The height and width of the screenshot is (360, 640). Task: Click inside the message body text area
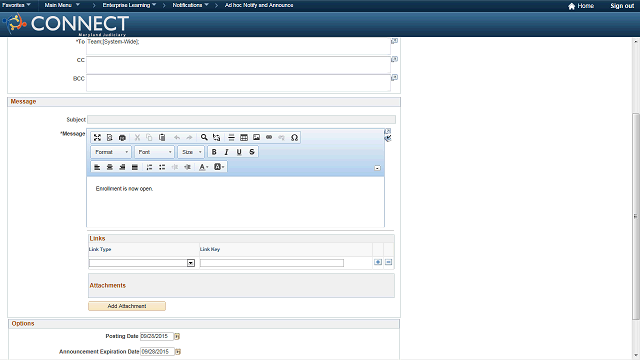(236, 202)
